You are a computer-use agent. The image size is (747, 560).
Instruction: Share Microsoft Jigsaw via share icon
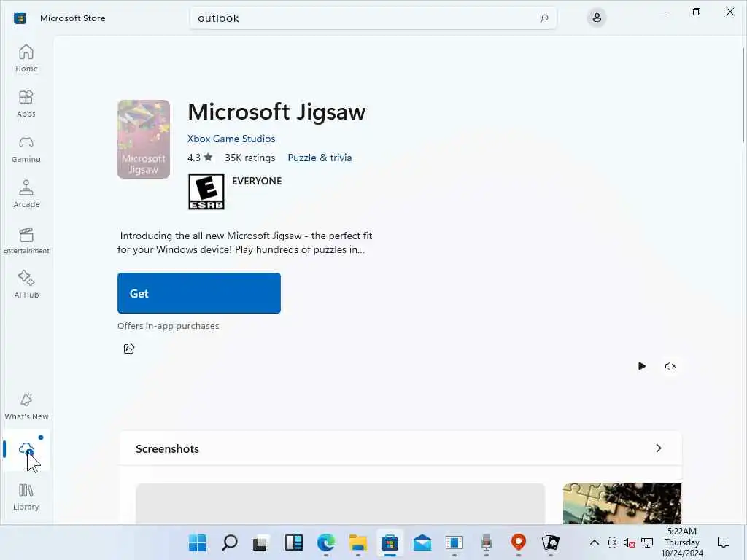129,349
